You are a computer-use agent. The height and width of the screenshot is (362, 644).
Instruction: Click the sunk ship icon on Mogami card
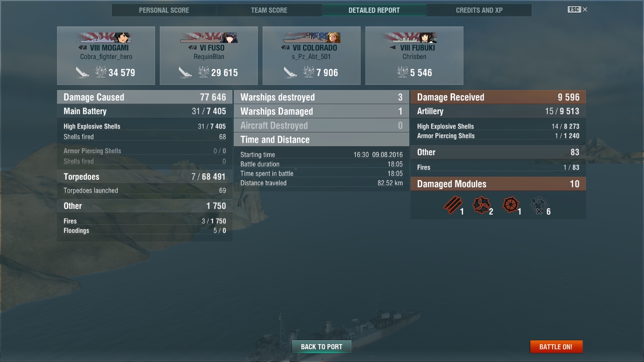click(x=83, y=72)
